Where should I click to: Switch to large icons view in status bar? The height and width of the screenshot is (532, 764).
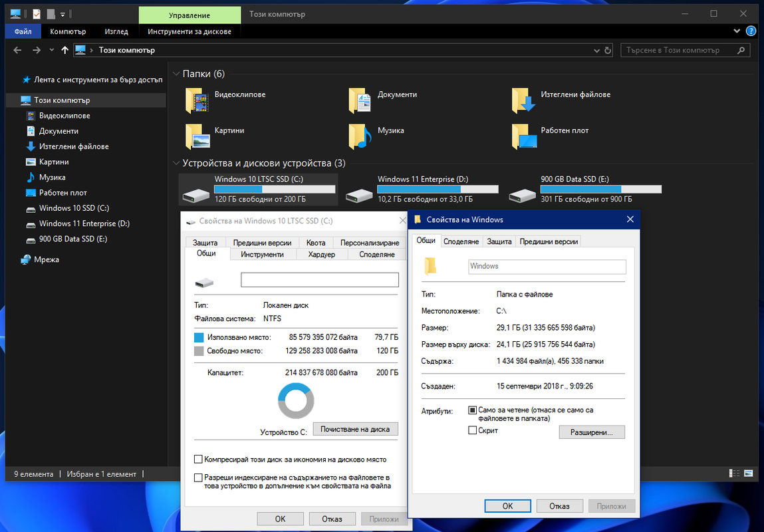[x=749, y=473]
